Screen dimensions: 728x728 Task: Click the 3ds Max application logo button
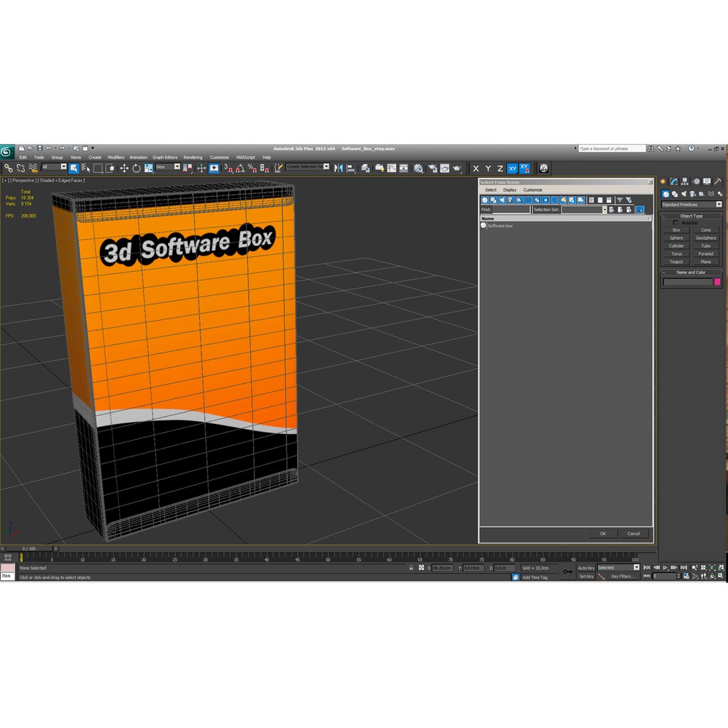click(7, 152)
